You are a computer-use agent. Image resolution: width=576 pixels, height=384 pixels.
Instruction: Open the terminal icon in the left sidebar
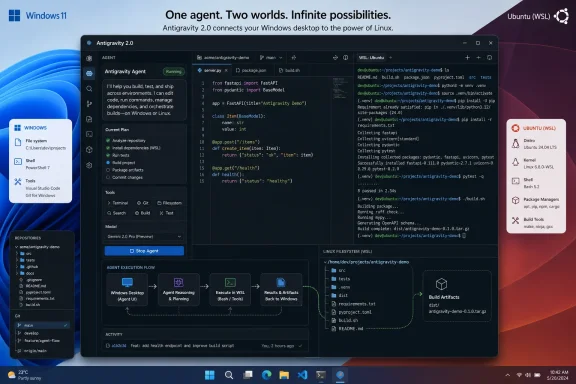tap(89, 134)
